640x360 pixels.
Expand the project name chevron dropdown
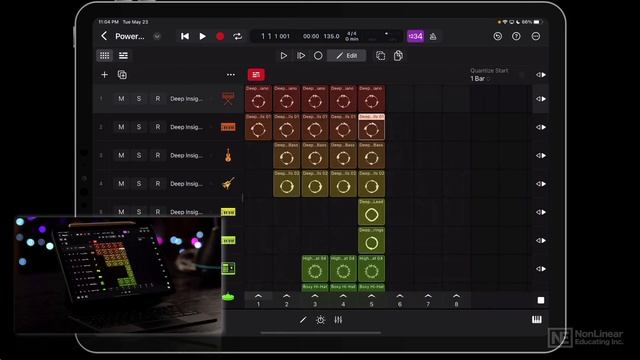pyautogui.click(x=157, y=36)
